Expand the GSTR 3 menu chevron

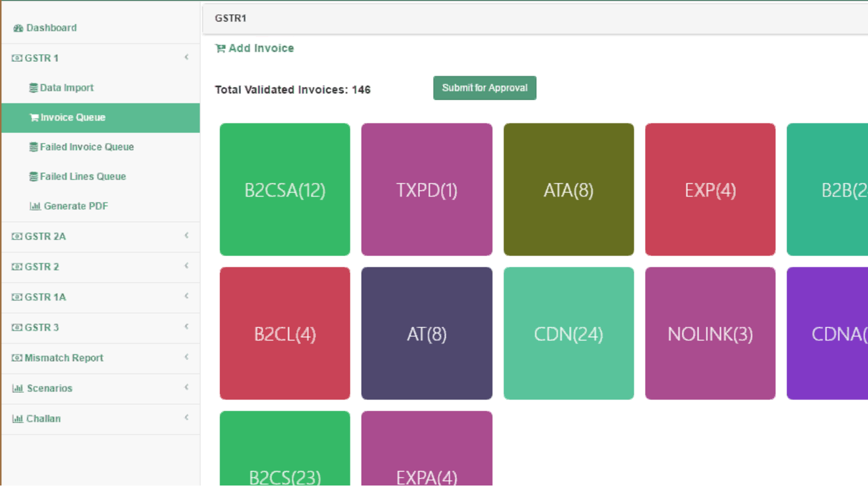pos(187,326)
